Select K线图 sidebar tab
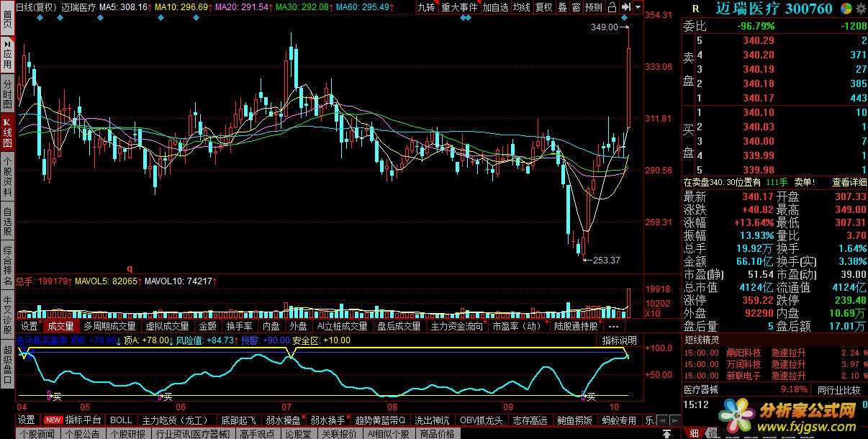Viewport: 868px width, 439px height. coord(7,132)
